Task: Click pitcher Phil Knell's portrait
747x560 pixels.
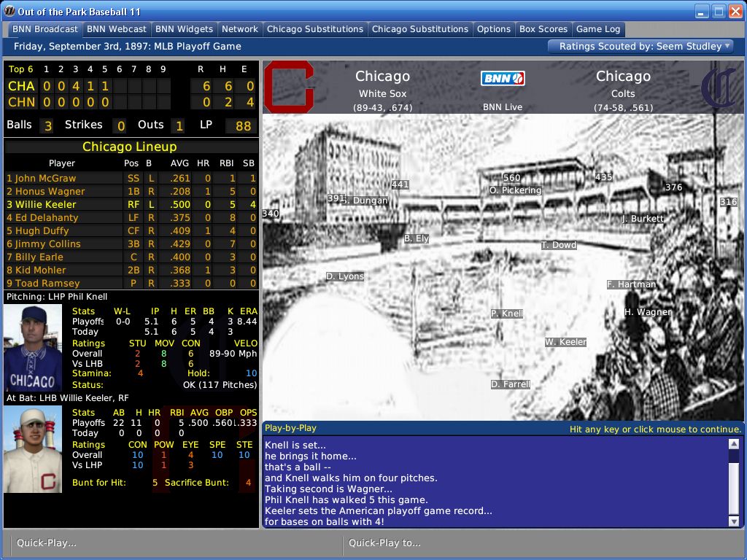Action: 33,348
